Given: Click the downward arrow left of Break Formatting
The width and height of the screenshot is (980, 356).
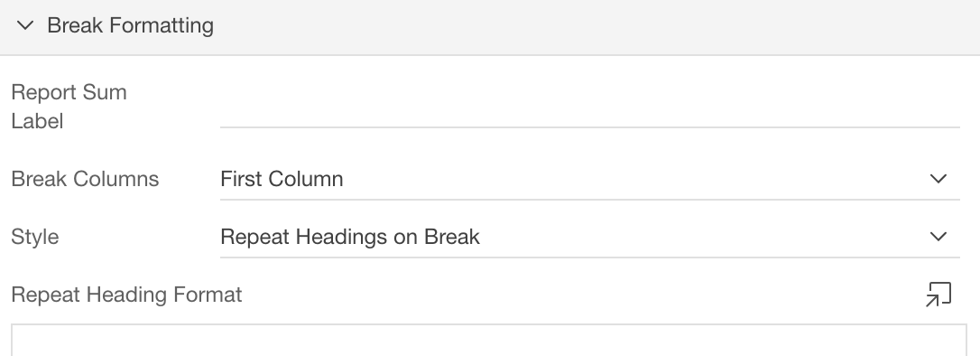Looking at the screenshot, I should 25,25.
